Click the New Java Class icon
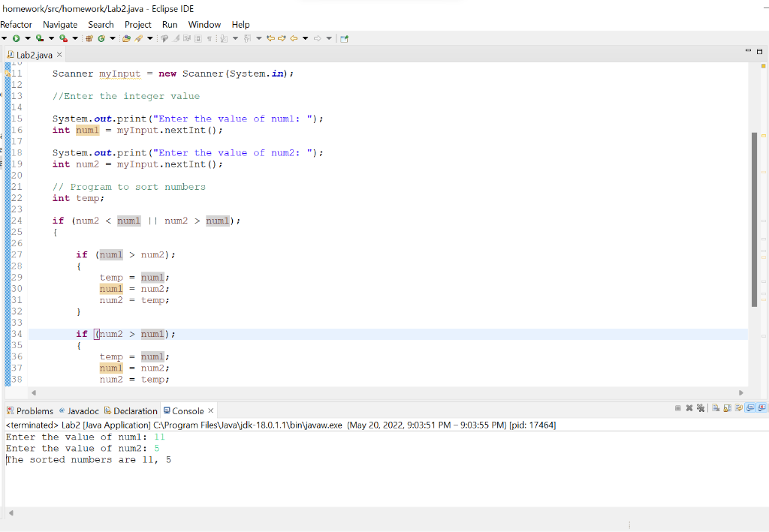769x532 pixels. point(101,38)
